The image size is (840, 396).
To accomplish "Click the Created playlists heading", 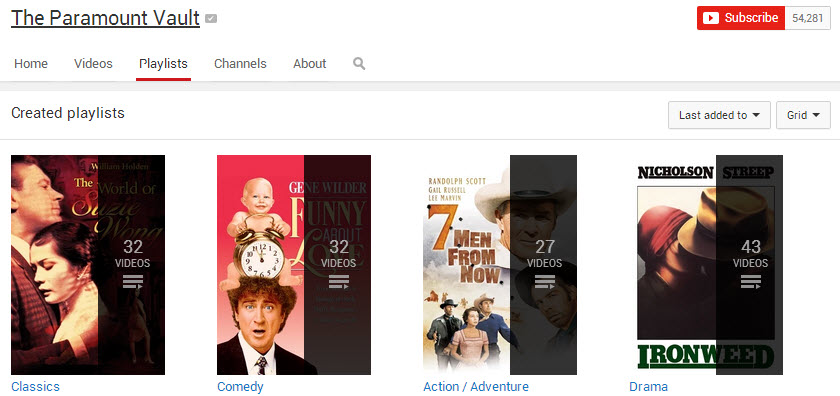I will click(68, 113).
